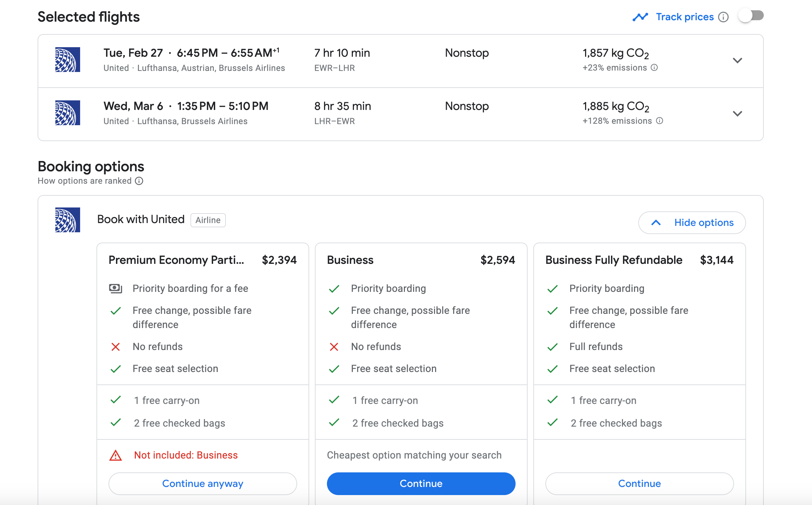Viewport: 812px width, 505px height.
Task: Click Premium Economy free seat selection checkmark
Action: (116, 369)
